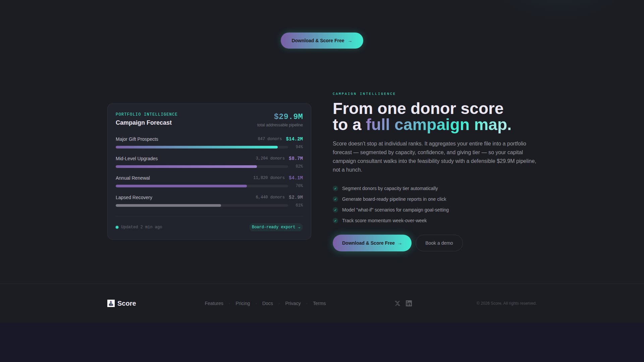Click the CAMPAIGN INTELLIGENCE eyebrow label
644x362 pixels.
coord(364,94)
